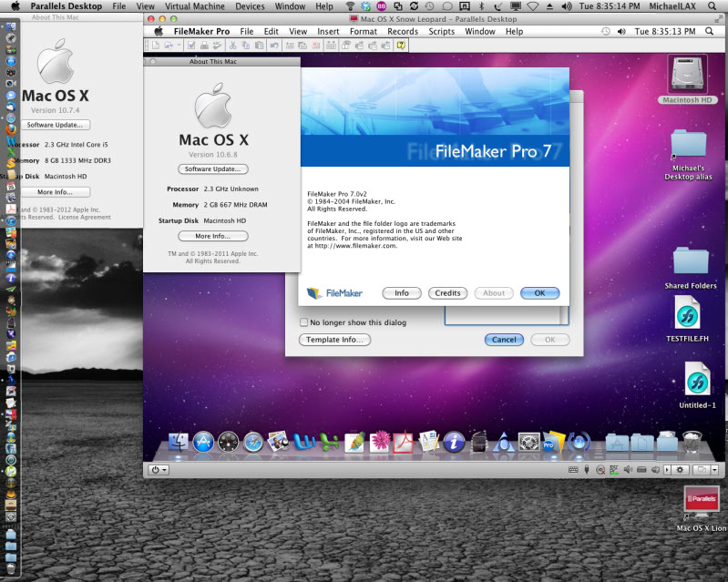The height and width of the screenshot is (582, 728).
Task: Click the Info button in about dialog
Action: point(402,293)
